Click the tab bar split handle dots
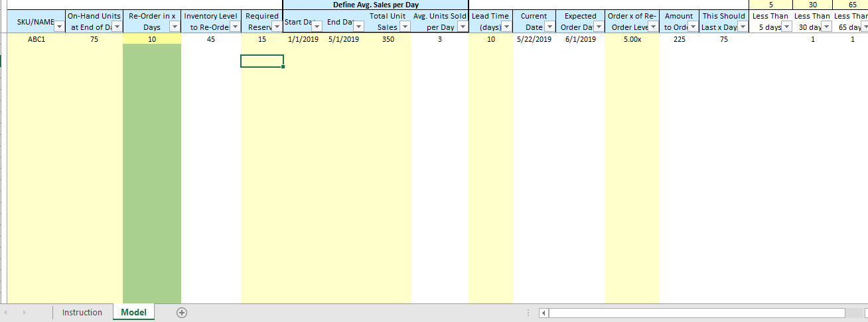The image size is (868, 322). coord(528,313)
